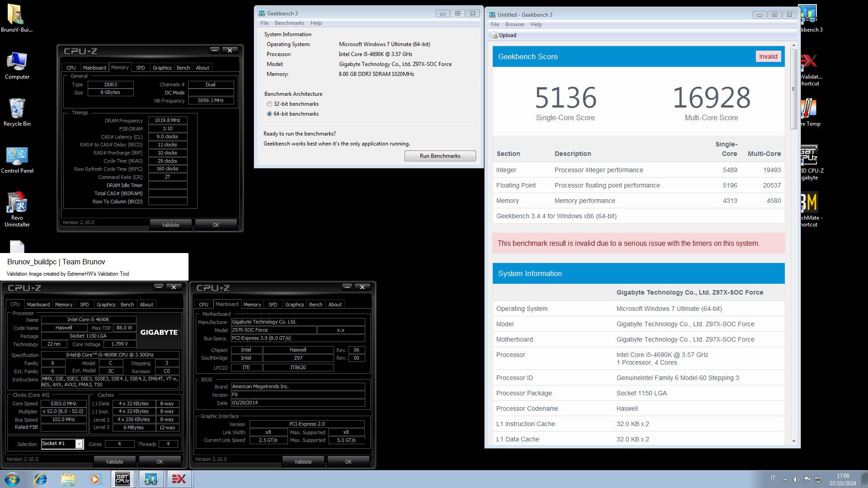Click the Geekbench 3 window title icon

coord(262,14)
